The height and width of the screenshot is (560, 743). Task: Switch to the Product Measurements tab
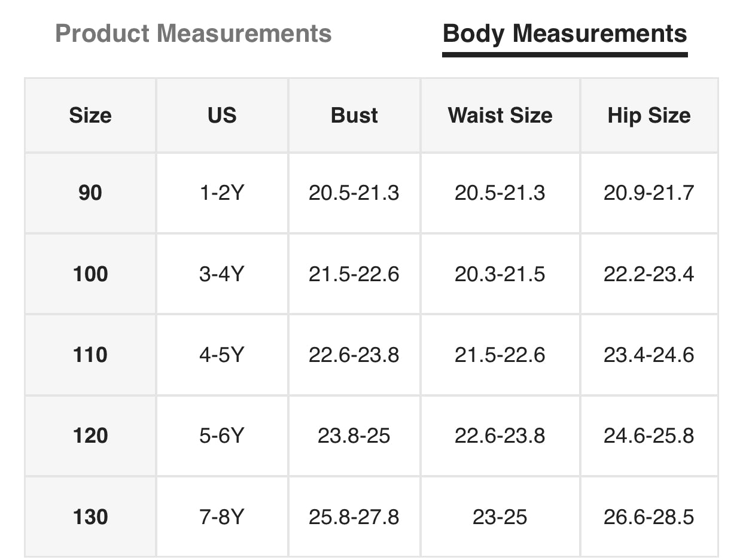[193, 34]
